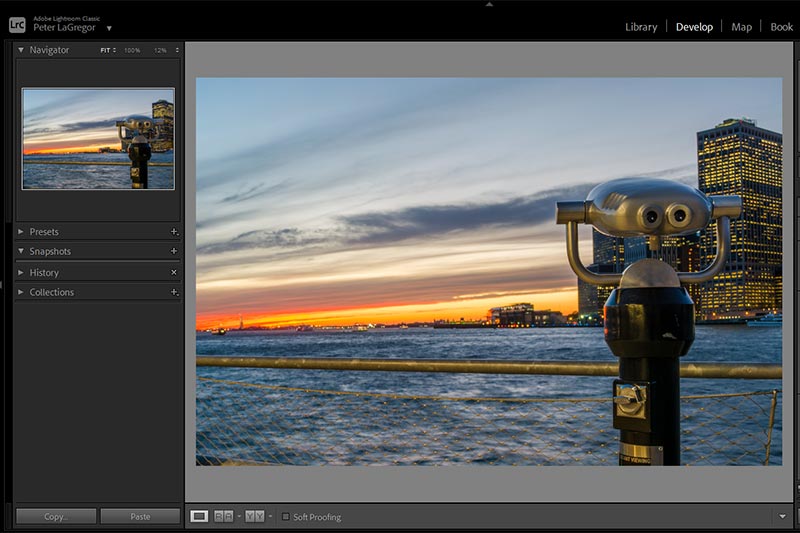Expand the Presets panel

pyautogui.click(x=21, y=232)
